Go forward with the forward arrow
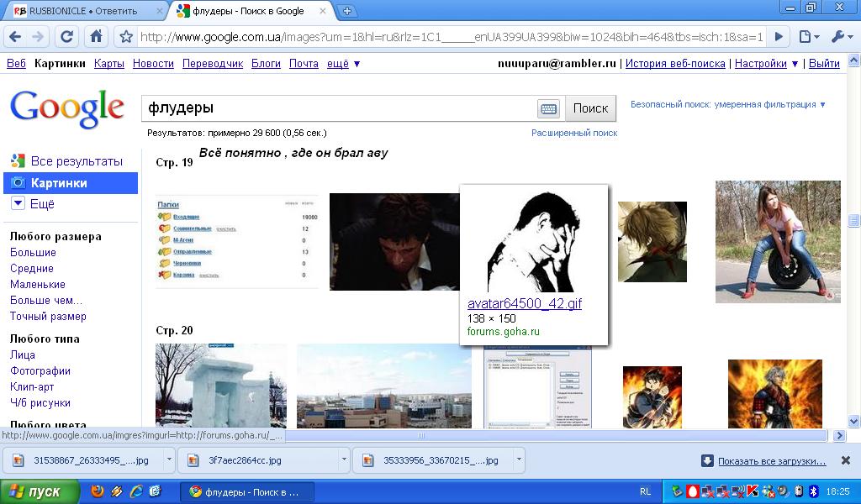Viewport: 861px width, 504px height. click(x=38, y=37)
